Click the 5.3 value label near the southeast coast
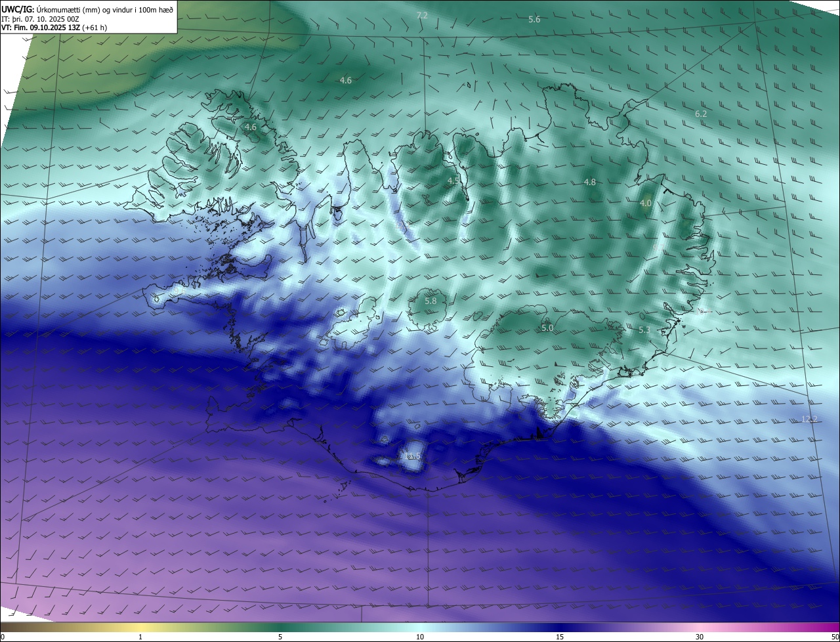Image resolution: width=840 pixels, height=642 pixels. tap(644, 330)
